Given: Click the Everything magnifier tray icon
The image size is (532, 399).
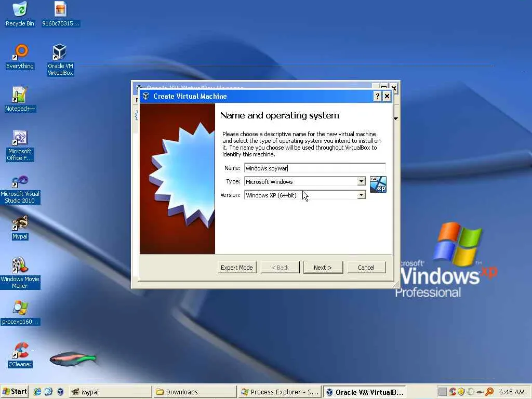Looking at the screenshot, I should (489, 392).
